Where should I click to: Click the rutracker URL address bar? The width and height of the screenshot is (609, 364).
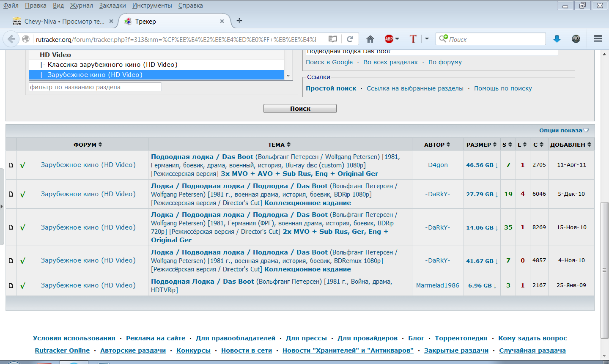point(176,39)
